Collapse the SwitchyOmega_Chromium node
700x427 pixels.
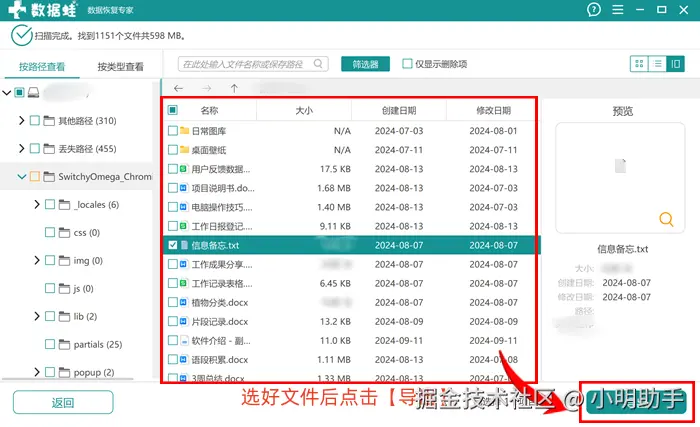pos(21,177)
